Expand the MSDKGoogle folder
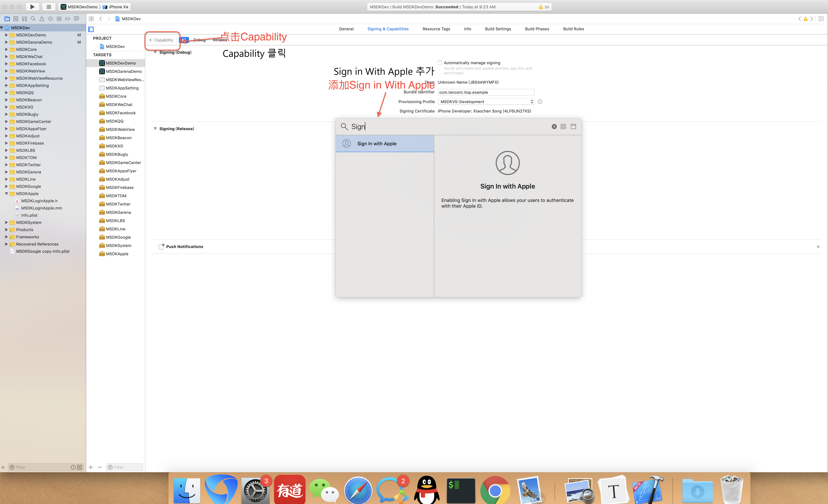 coord(6,187)
